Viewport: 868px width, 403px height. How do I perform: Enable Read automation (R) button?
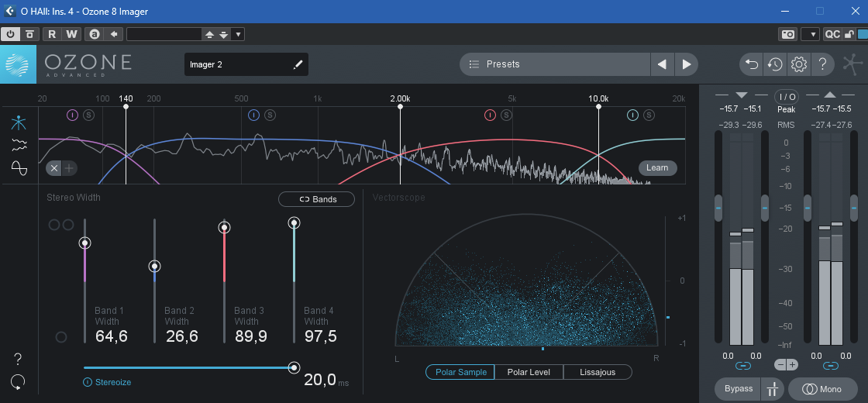(52, 34)
